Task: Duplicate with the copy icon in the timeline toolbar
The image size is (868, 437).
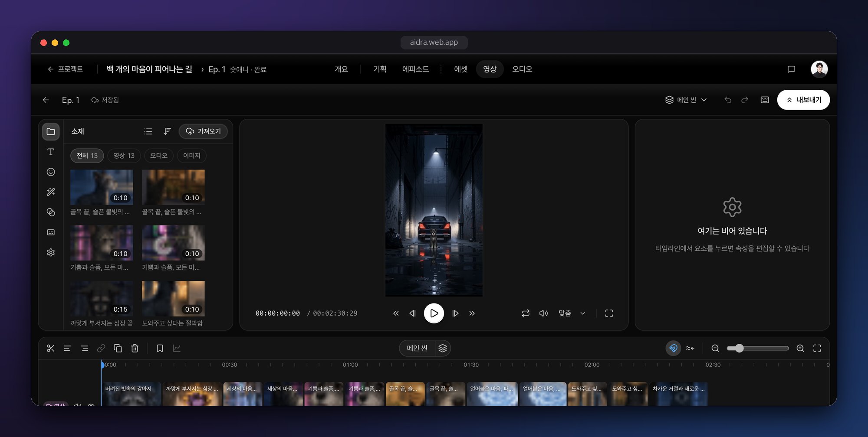Action: point(118,348)
